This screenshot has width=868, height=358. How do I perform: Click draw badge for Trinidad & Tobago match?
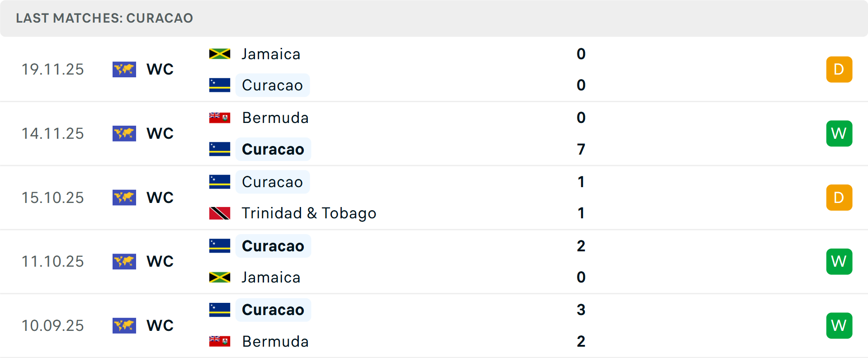pos(839,198)
